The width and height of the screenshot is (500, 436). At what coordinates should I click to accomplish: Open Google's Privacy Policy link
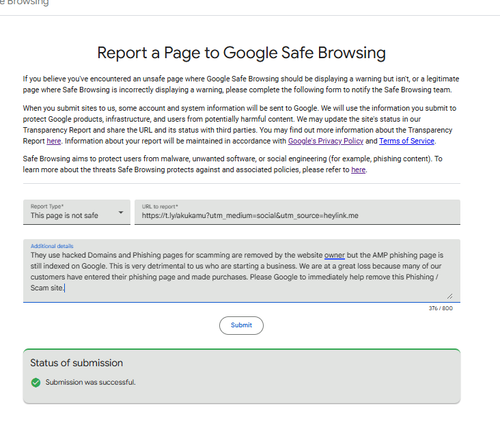(326, 141)
